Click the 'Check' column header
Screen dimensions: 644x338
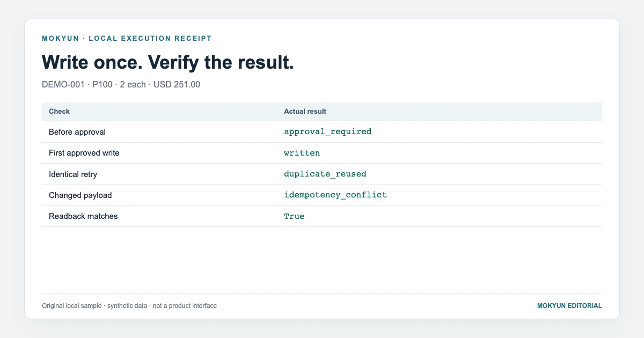[59, 112]
